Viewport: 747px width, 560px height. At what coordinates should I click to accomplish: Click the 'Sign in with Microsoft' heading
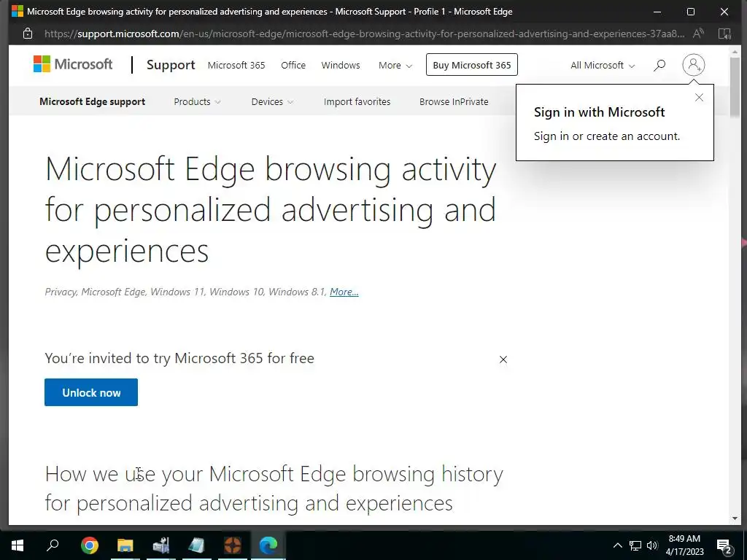[600, 112]
